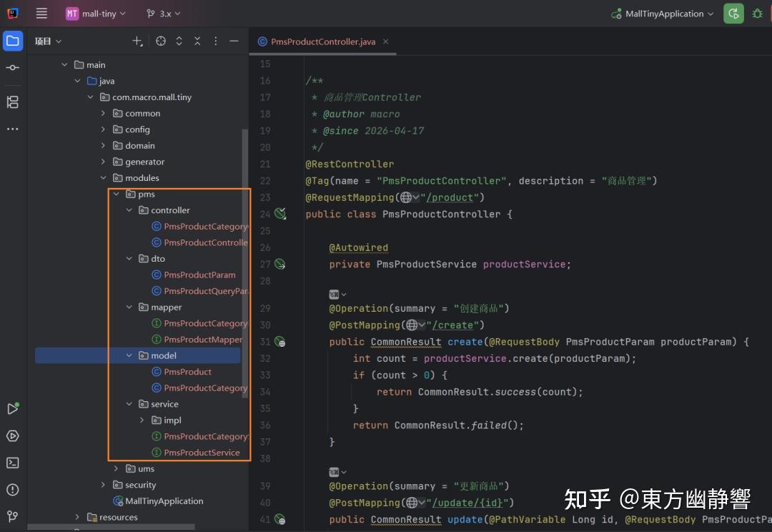Click productService field on line 27
The width and height of the screenshot is (772, 532).
point(524,265)
